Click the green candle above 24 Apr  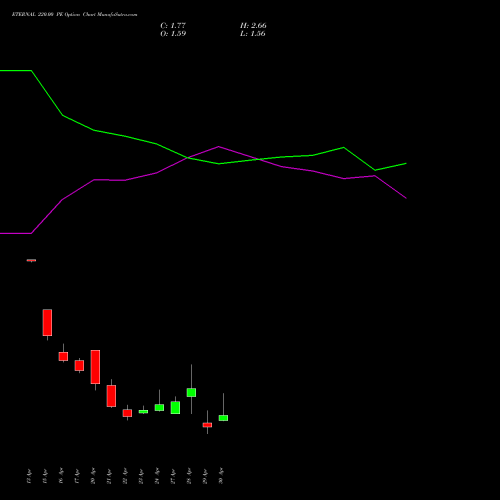click(159, 407)
